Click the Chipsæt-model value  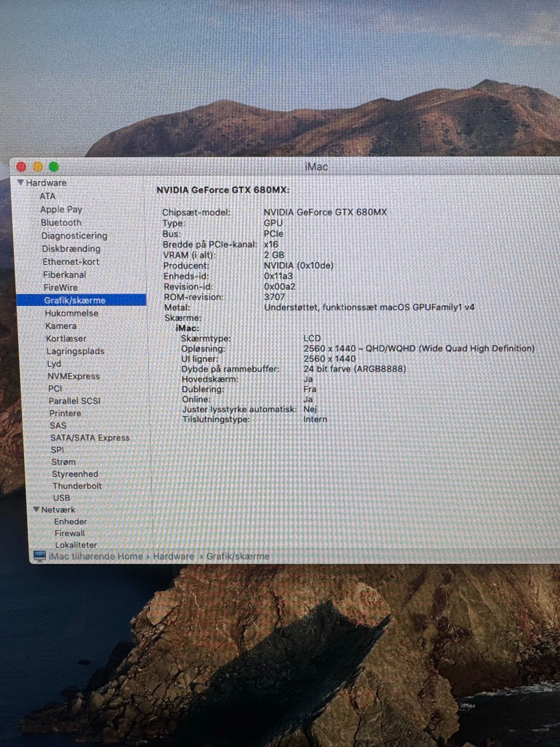(x=325, y=212)
